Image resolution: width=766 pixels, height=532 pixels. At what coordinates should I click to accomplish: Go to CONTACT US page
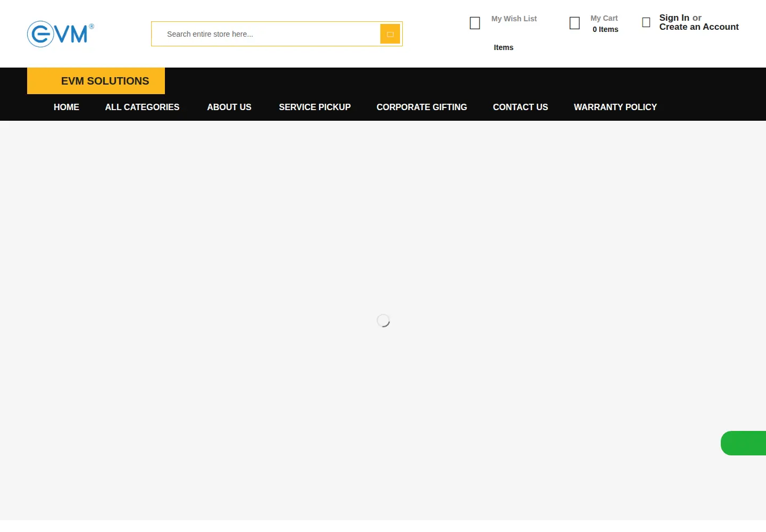coord(520,107)
